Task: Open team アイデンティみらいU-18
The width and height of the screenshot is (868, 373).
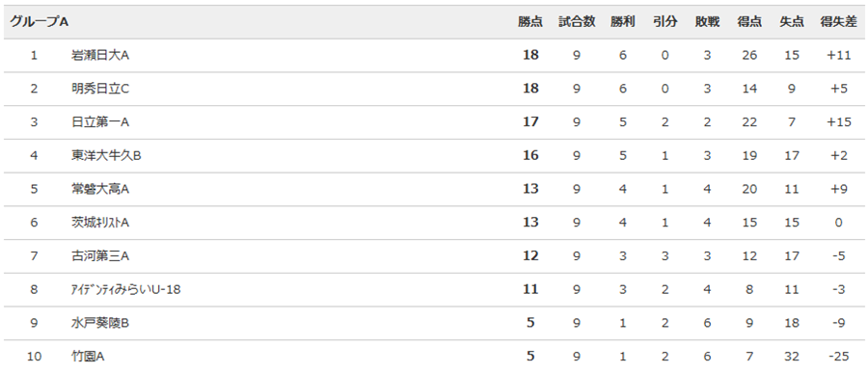Action: [126, 289]
